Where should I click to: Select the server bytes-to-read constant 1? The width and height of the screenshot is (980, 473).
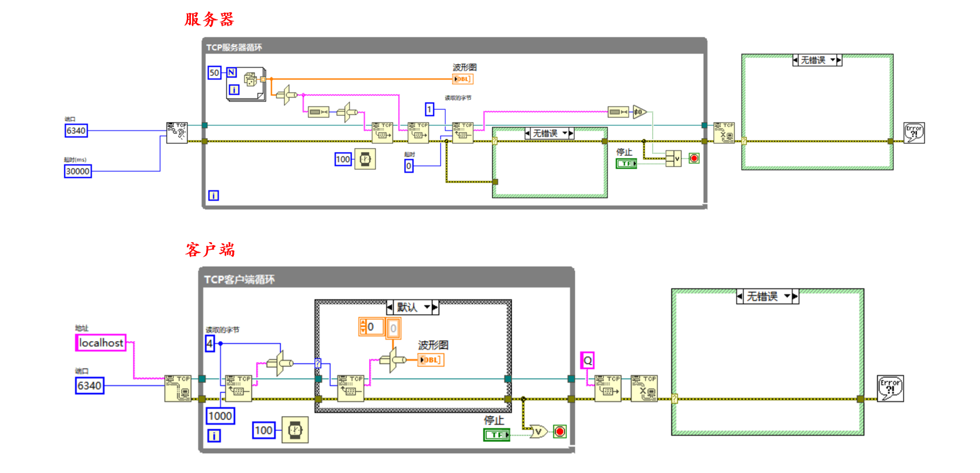[x=429, y=109]
